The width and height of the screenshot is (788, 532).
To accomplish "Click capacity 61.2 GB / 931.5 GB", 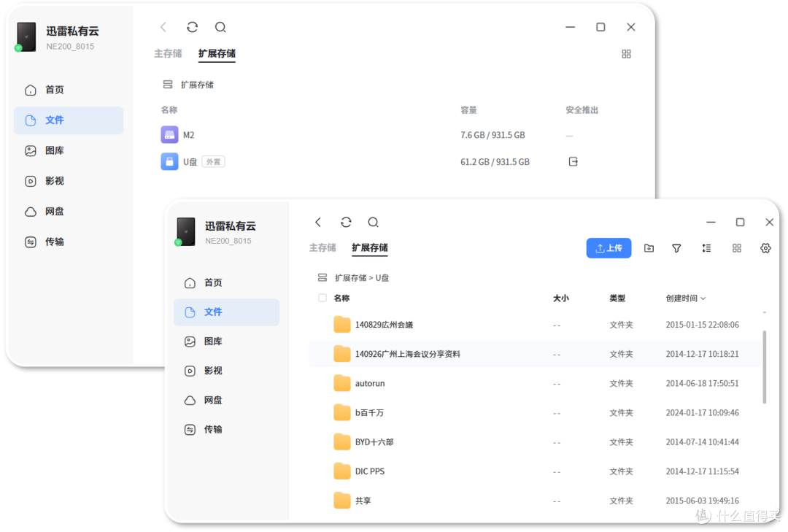I will coord(495,162).
